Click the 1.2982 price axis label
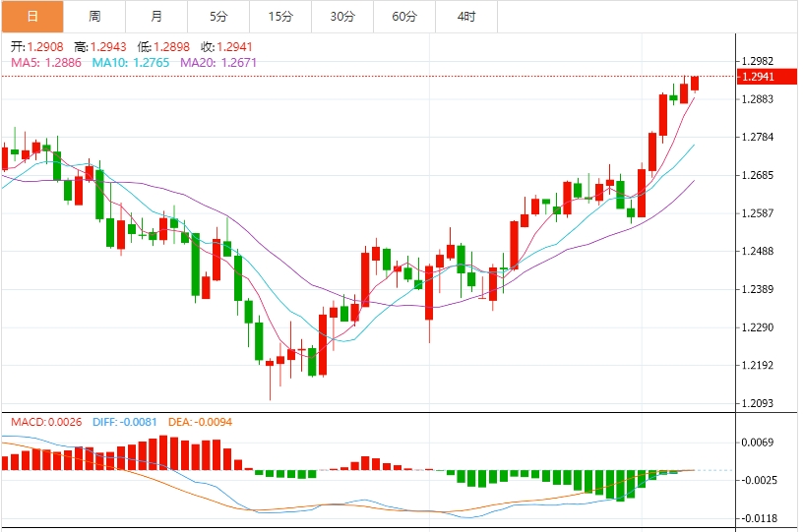803x532 pixels. point(758,61)
